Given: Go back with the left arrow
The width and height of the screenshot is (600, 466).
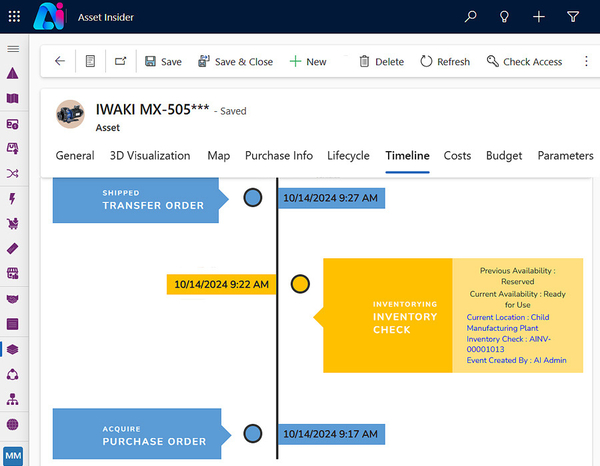Looking at the screenshot, I should (x=60, y=61).
